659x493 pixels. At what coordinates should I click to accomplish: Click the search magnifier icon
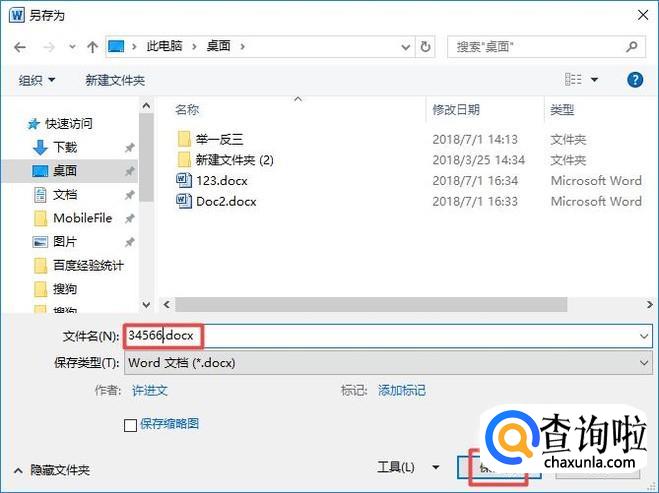631,47
